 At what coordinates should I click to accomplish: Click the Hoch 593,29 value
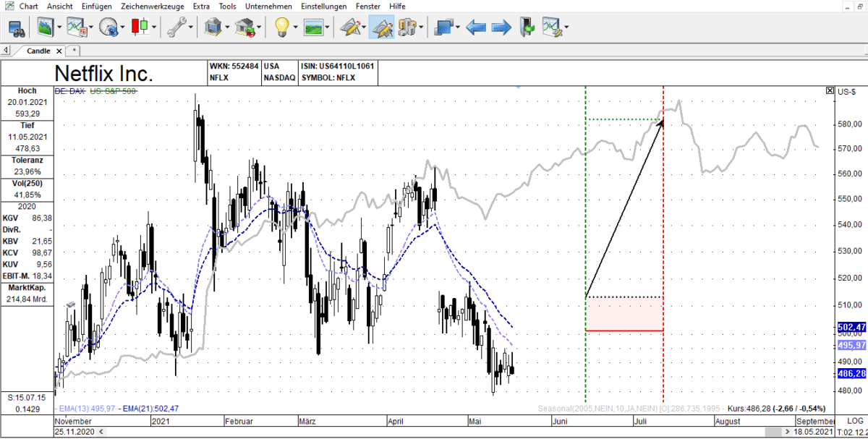(27, 114)
